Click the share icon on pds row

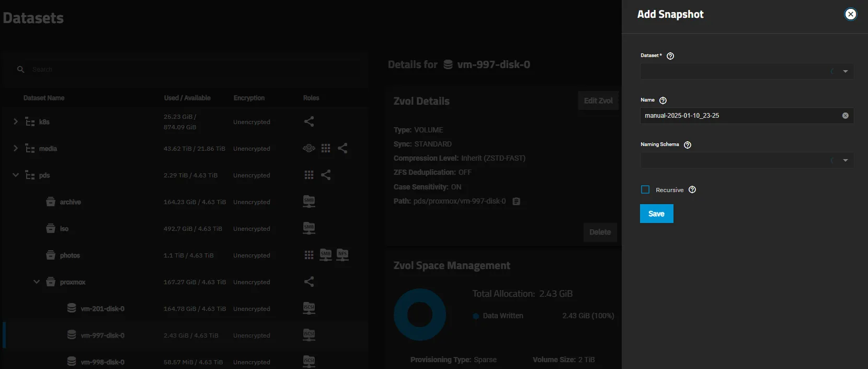tap(326, 175)
